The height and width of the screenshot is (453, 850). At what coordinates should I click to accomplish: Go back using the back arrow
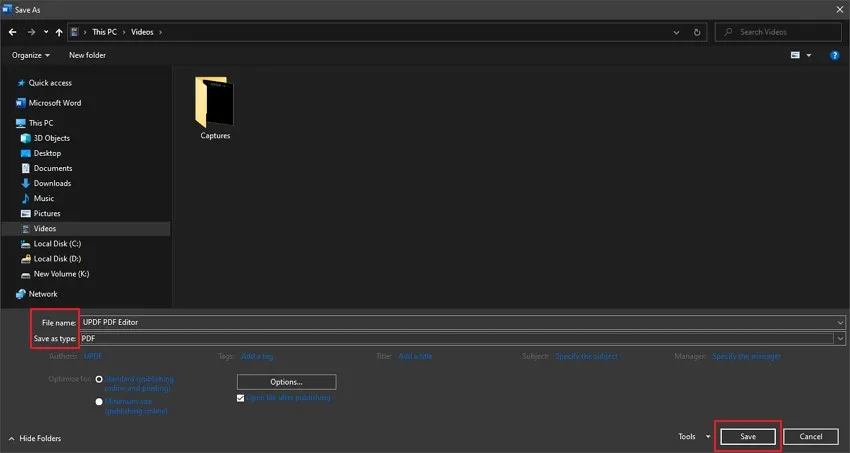point(12,32)
